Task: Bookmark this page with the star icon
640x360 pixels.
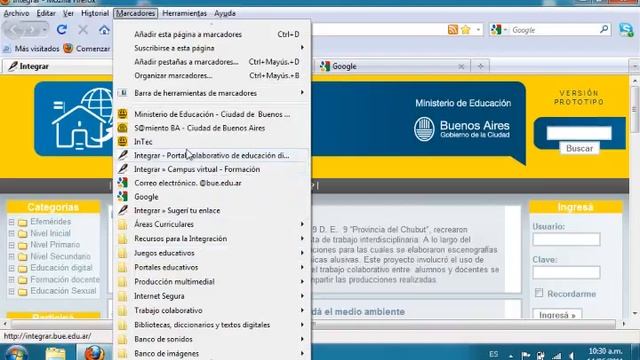Action: coord(466,29)
